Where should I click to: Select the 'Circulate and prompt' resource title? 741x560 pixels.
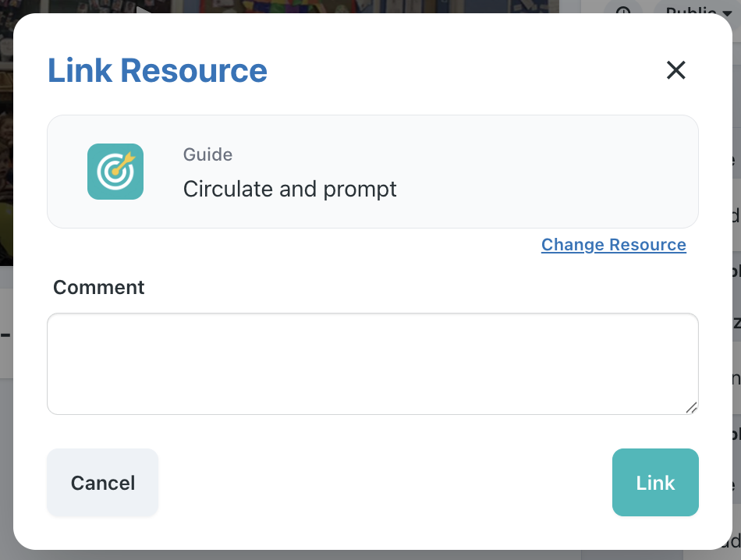289,189
